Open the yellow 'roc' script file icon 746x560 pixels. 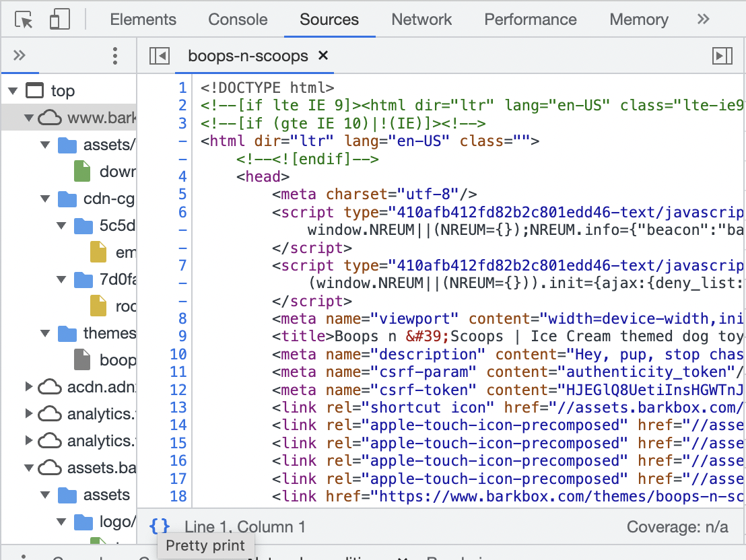98,306
